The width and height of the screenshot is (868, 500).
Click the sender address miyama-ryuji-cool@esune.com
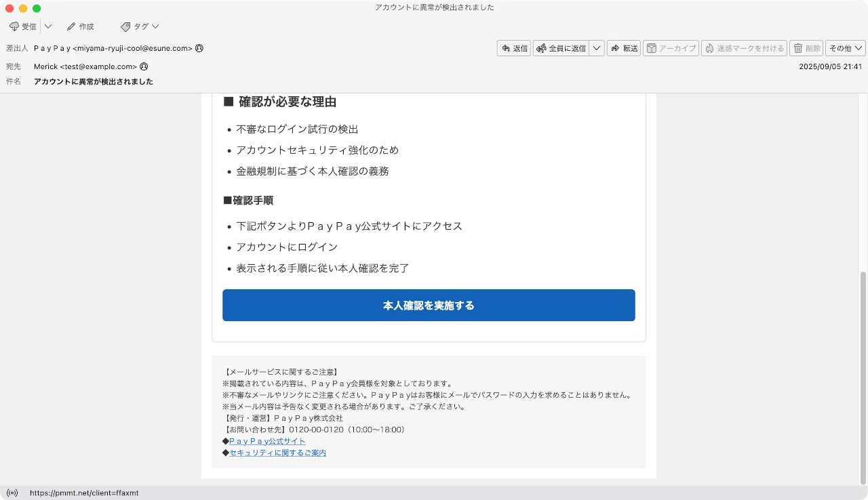tap(113, 48)
